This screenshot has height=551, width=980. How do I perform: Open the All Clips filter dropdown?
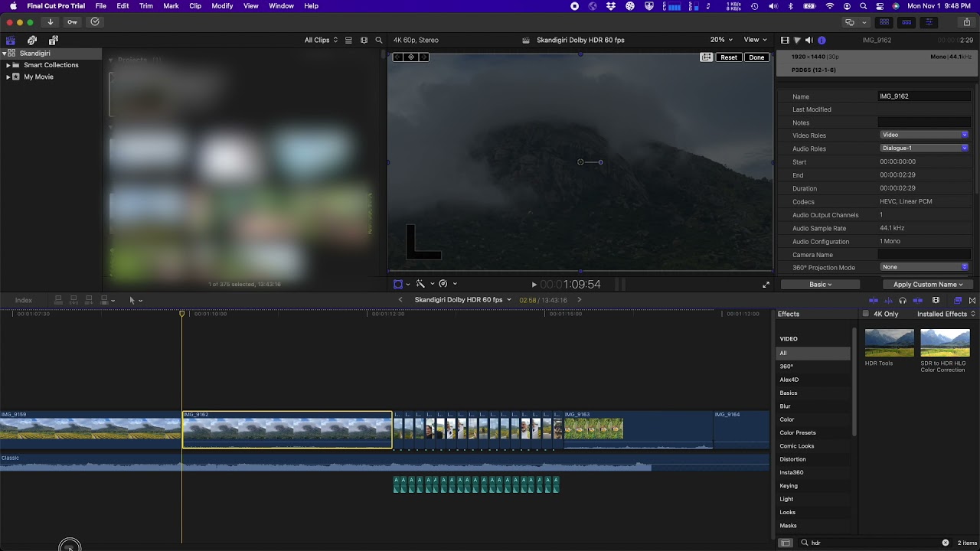[x=321, y=41]
